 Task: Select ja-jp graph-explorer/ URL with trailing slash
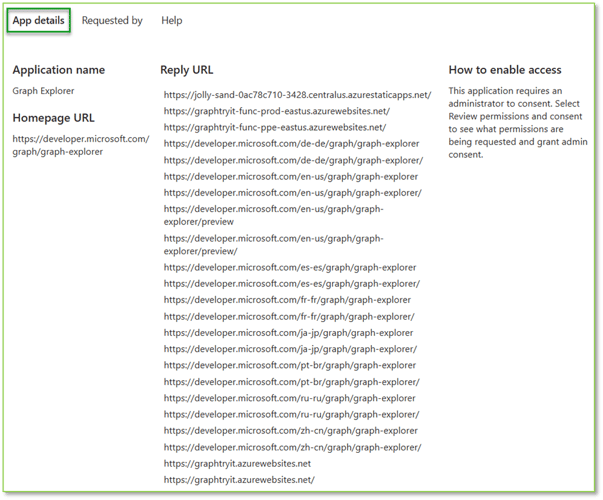pos(290,349)
